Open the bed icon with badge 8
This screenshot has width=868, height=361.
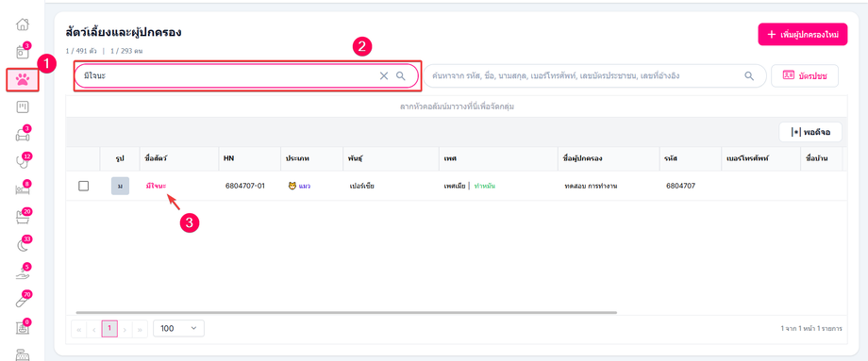[22, 189]
